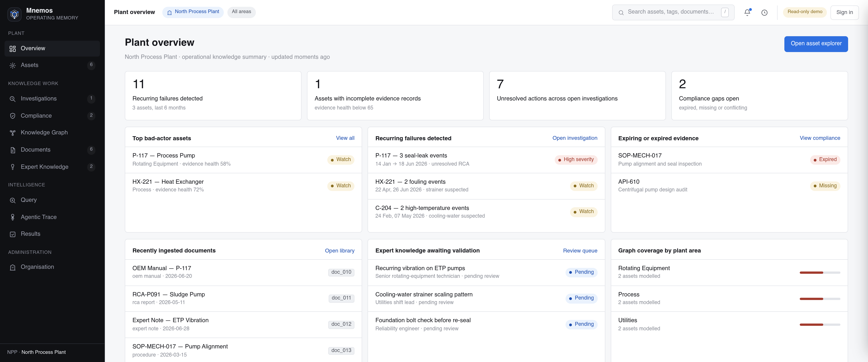Select the Query icon in sidebar
This screenshot has width=868, height=362.
[13, 200]
